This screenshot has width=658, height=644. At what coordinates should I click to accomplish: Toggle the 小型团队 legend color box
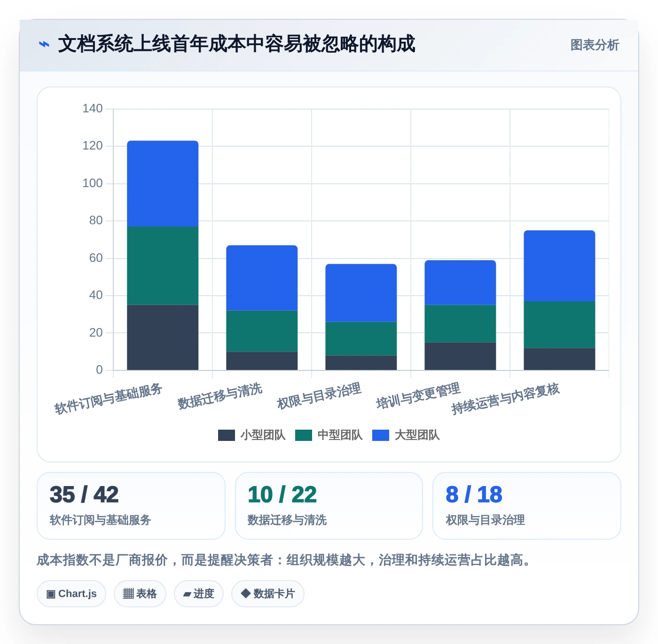click(226, 435)
